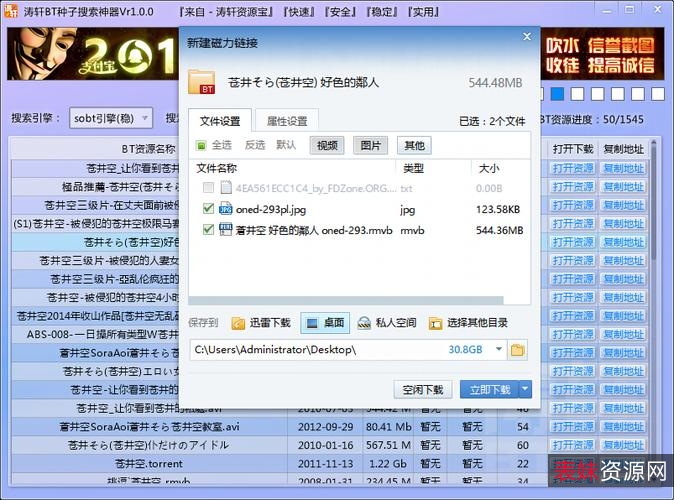Click the BT folder icon in dialog header
Screen dimensions: 674x500
[202, 82]
